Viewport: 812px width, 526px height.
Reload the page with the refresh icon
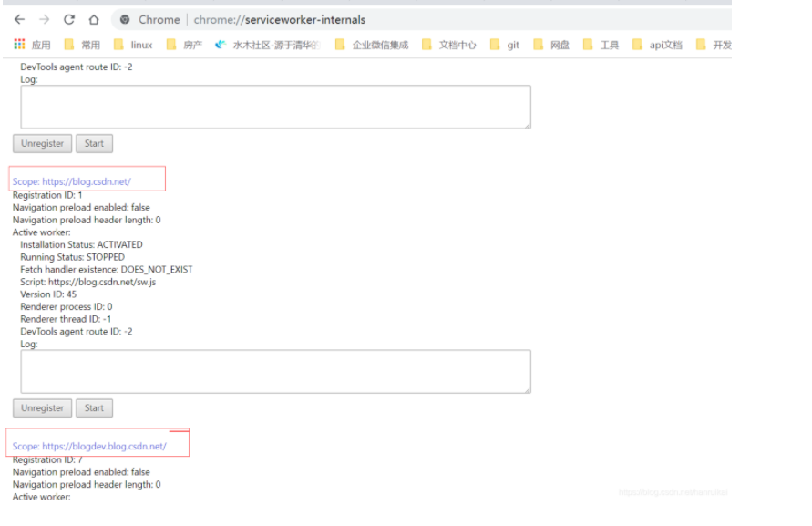click(69, 20)
